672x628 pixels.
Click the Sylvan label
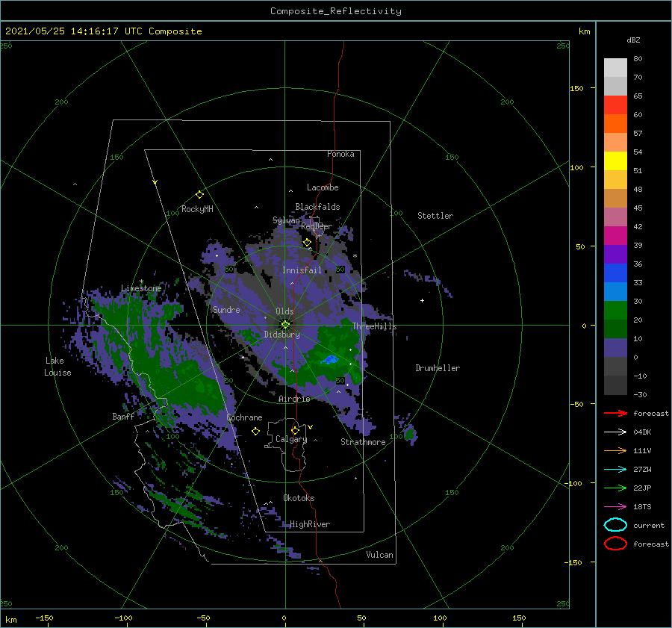pos(286,220)
